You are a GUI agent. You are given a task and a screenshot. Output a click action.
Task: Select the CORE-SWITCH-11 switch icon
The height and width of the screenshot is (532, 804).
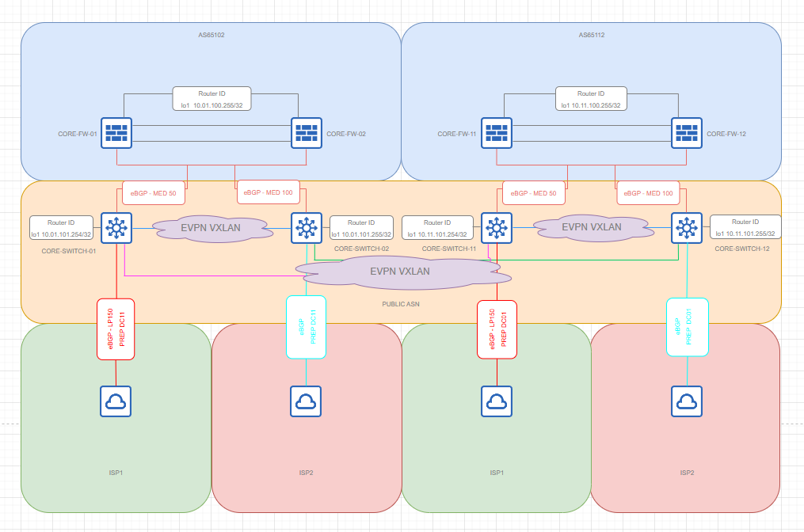[496, 229]
